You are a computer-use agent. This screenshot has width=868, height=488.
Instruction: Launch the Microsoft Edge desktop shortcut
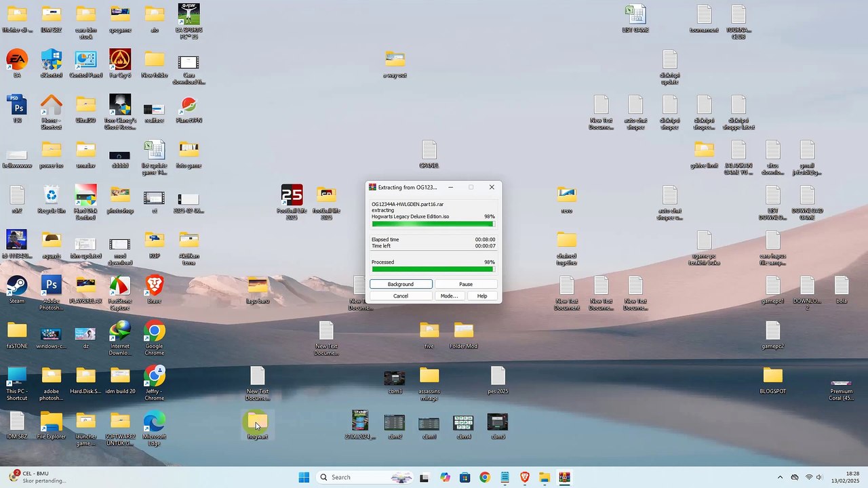click(x=155, y=428)
